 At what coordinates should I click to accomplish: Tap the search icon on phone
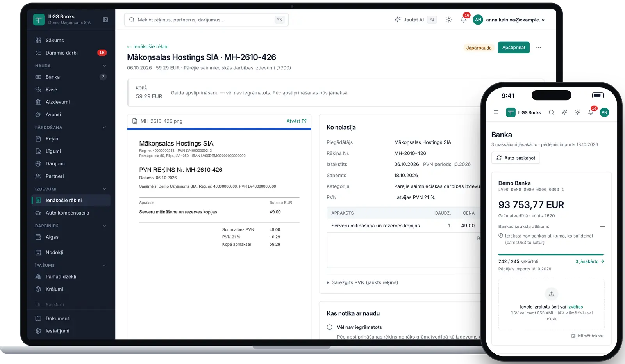click(552, 112)
